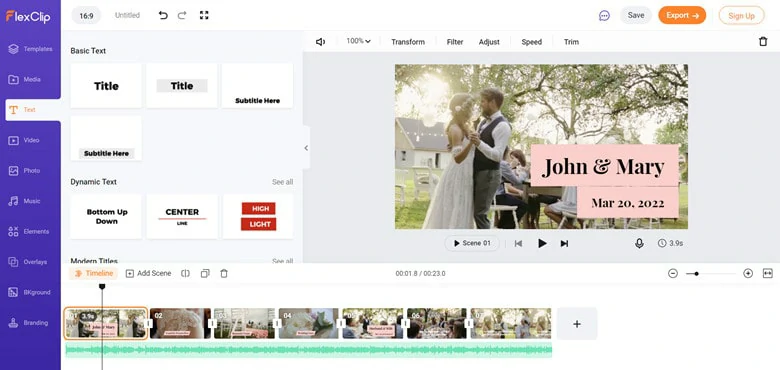
Task: Mute the clip volume speaker icon
Action: (x=320, y=42)
